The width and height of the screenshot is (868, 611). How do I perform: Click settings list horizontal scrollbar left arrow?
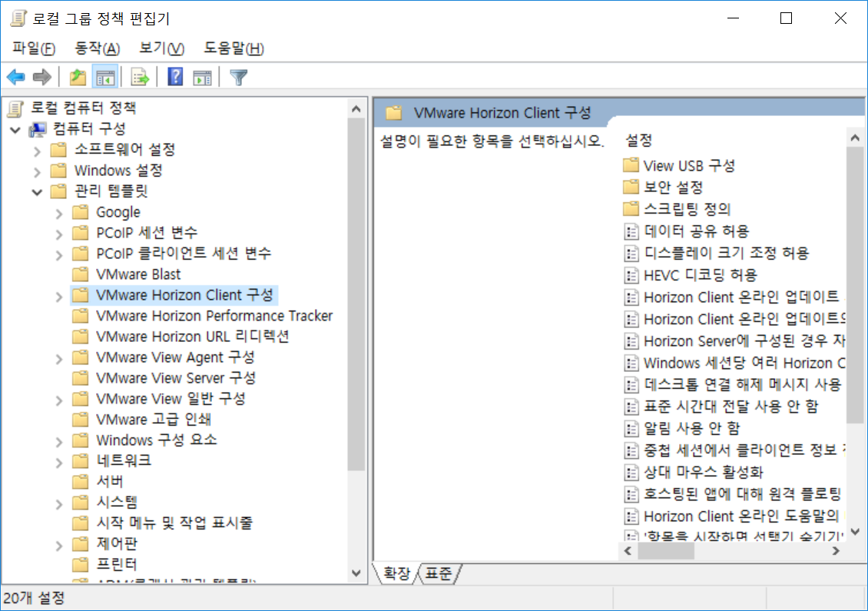(628, 551)
